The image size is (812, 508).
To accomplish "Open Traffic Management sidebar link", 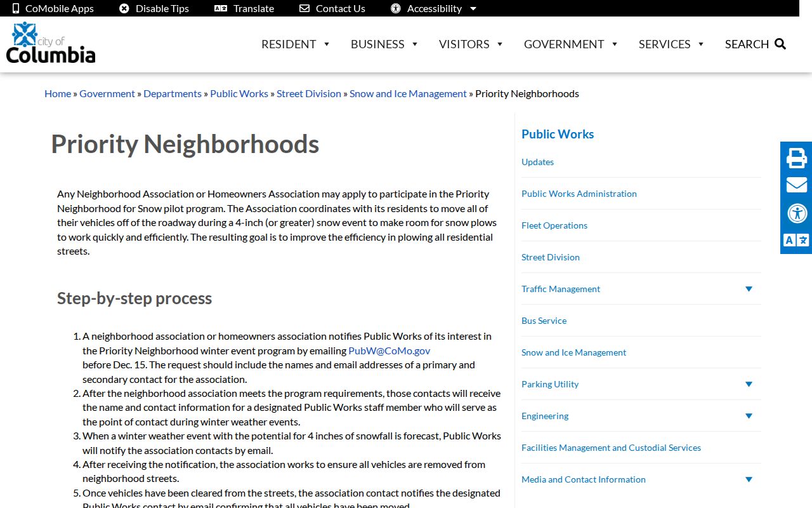I will [x=561, y=289].
